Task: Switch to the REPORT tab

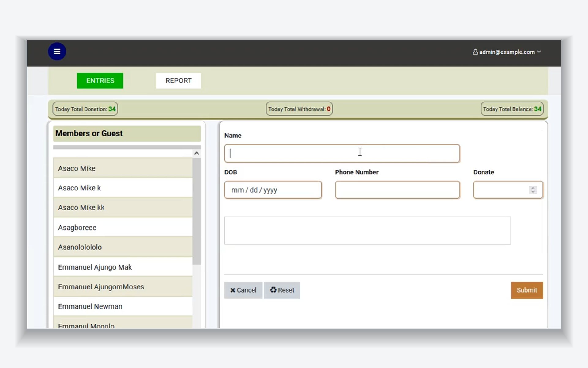Action: click(x=179, y=81)
